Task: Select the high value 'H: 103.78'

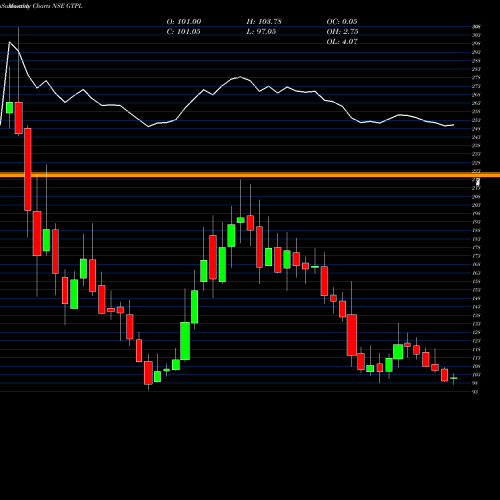Action: pos(264,22)
